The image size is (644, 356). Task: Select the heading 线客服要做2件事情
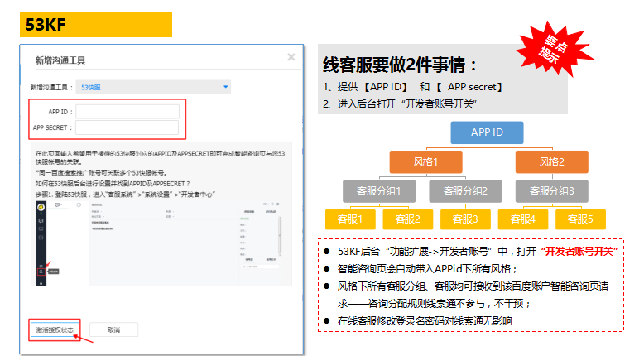click(400, 65)
